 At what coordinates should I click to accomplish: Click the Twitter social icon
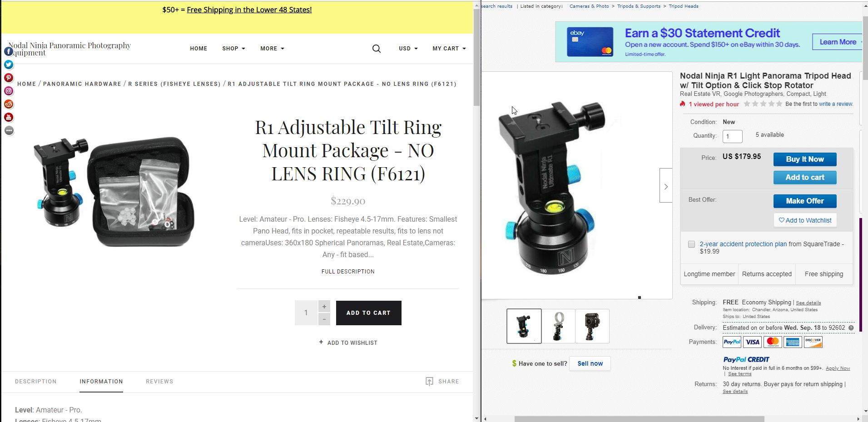pyautogui.click(x=9, y=65)
